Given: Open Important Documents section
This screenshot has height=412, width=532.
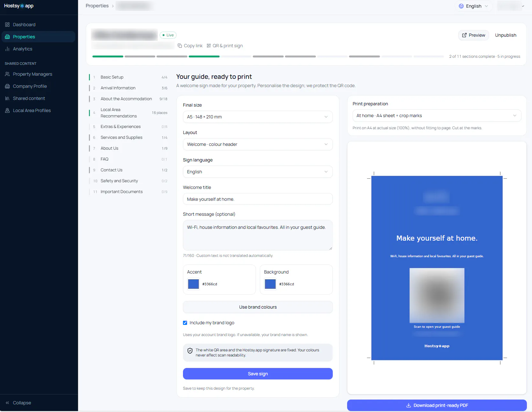Looking at the screenshot, I should click(128, 192).
